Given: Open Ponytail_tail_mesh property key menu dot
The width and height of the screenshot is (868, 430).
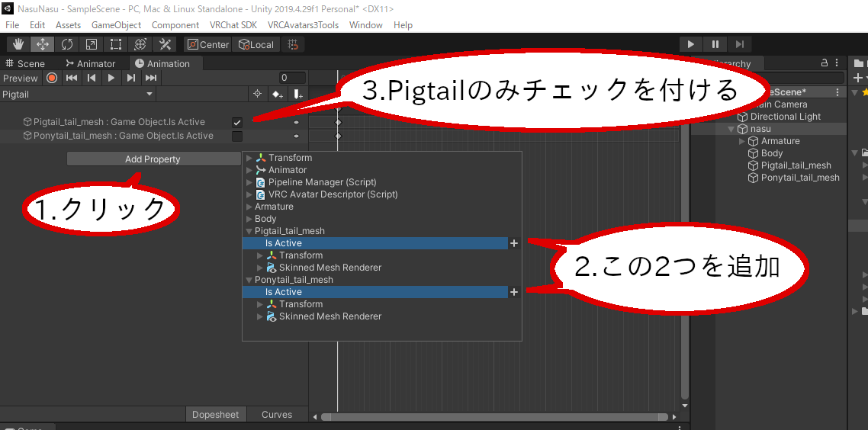Looking at the screenshot, I should [x=296, y=136].
